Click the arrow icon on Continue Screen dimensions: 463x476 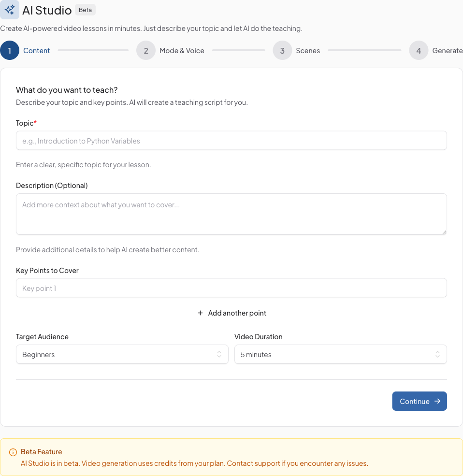click(x=437, y=401)
